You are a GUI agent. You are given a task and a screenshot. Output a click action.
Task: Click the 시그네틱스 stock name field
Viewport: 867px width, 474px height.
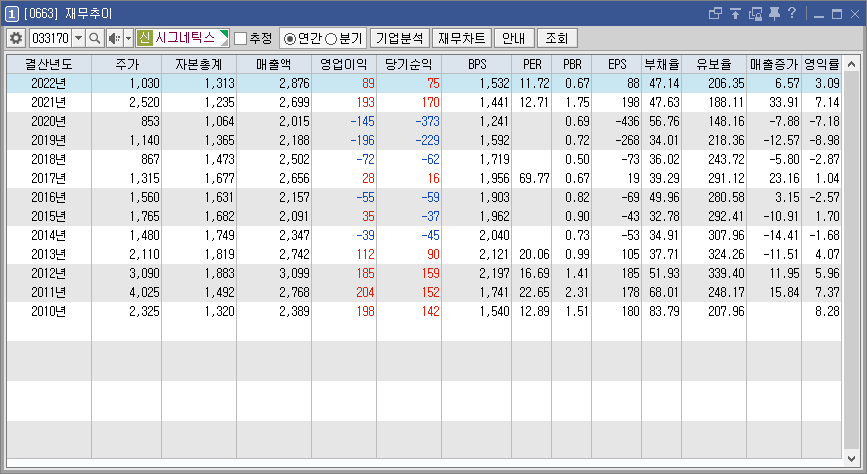coord(184,38)
